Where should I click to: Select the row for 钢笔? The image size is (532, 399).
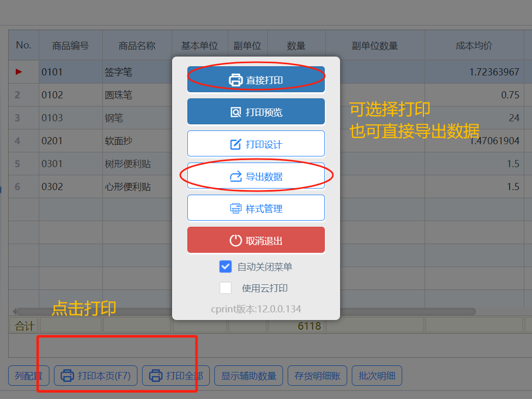point(115,118)
